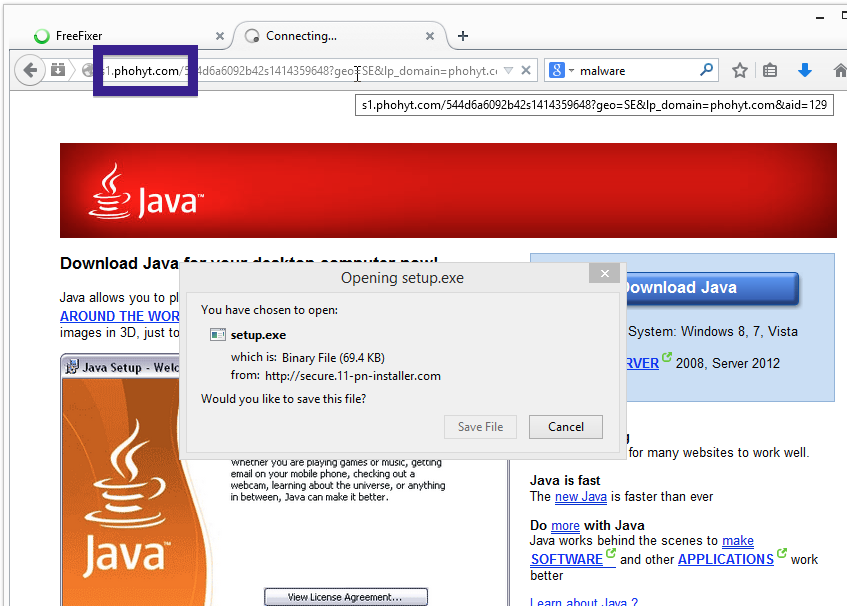Run the search with the magnifier icon
This screenshot has width=847, height=606.
coord(706,70)
